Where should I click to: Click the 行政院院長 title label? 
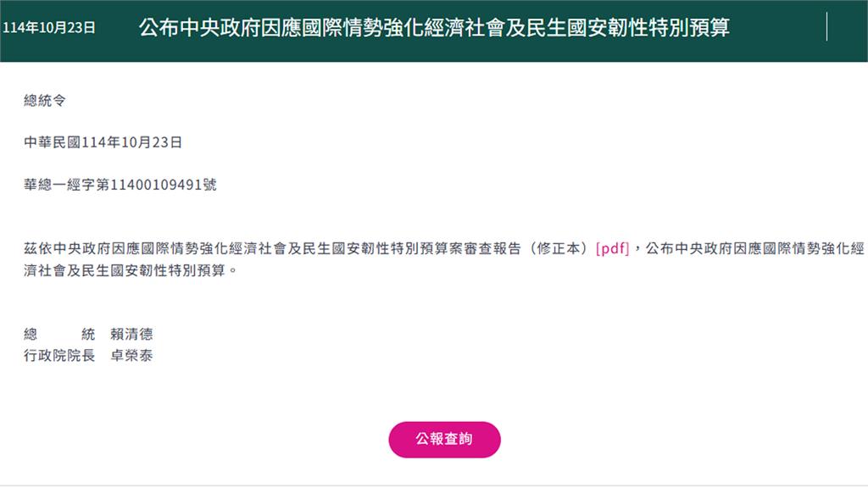click(59, 356)
